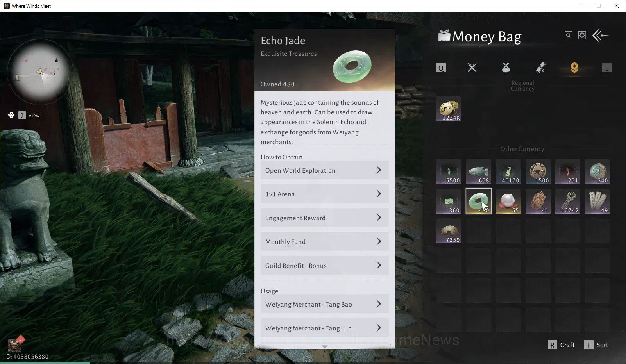Expand the Engagement Reward source row

click(325, 218)
